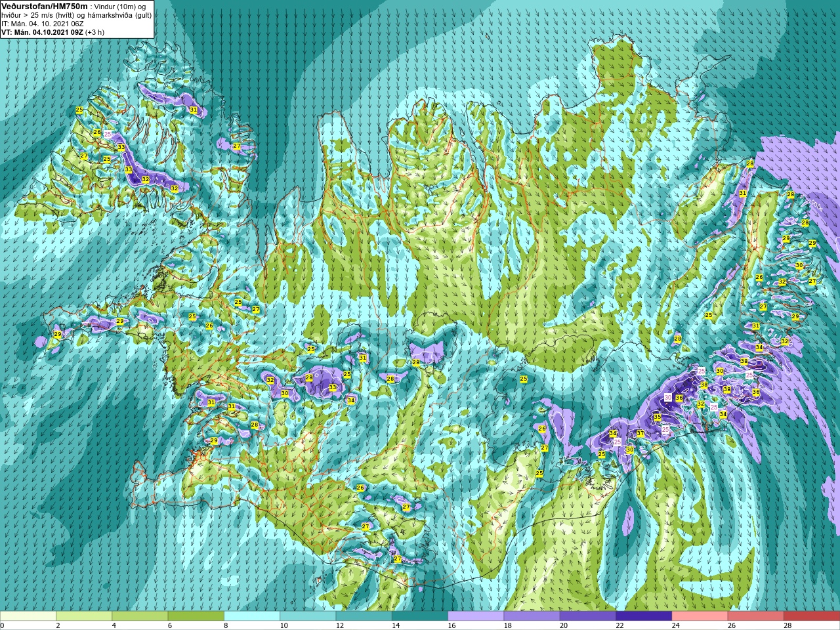Select the light green 2–4 m/s legend swatch

pyautogui.click(x=84, y=616)
